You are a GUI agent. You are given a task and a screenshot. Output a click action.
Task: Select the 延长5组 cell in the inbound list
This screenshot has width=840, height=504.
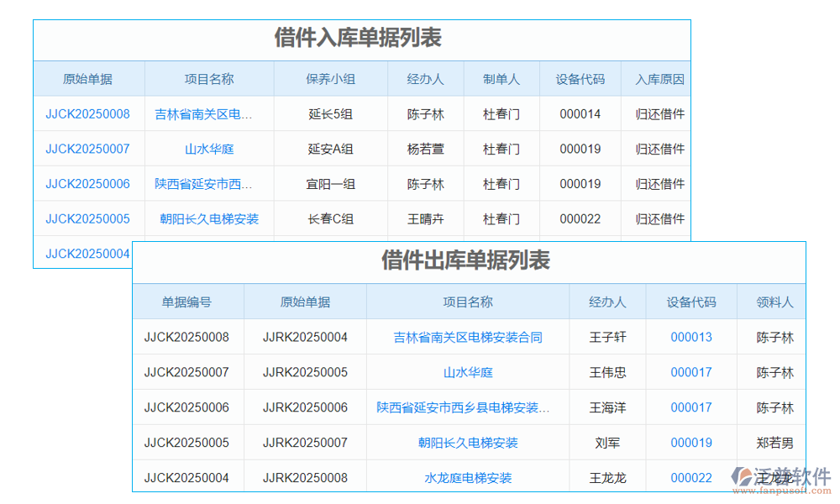(330, 114)
